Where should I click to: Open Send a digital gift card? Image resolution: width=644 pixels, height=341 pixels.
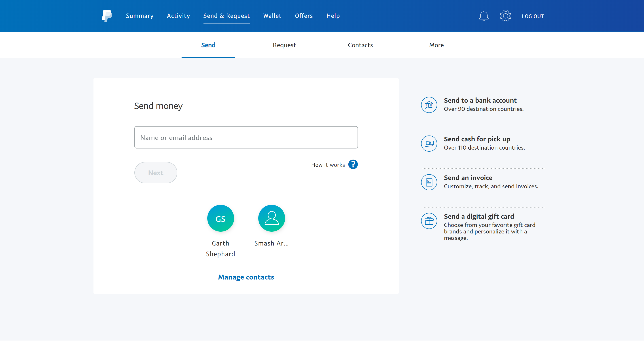point(479,216)
